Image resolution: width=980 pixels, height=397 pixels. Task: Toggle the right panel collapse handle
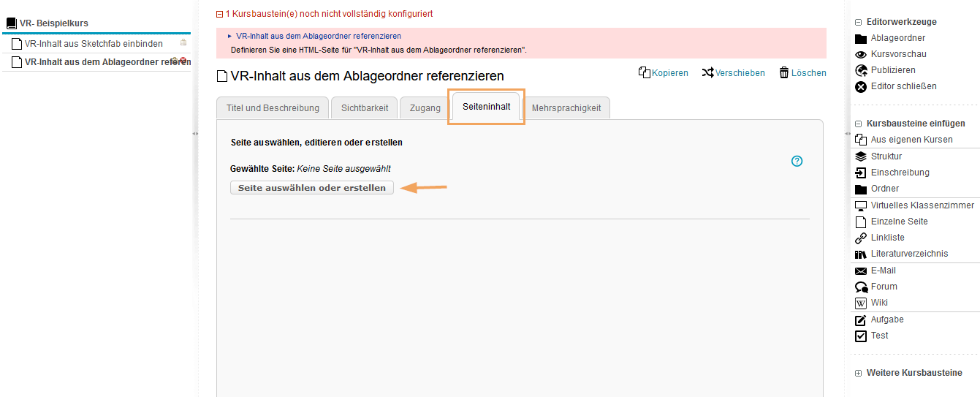[847, 134]
